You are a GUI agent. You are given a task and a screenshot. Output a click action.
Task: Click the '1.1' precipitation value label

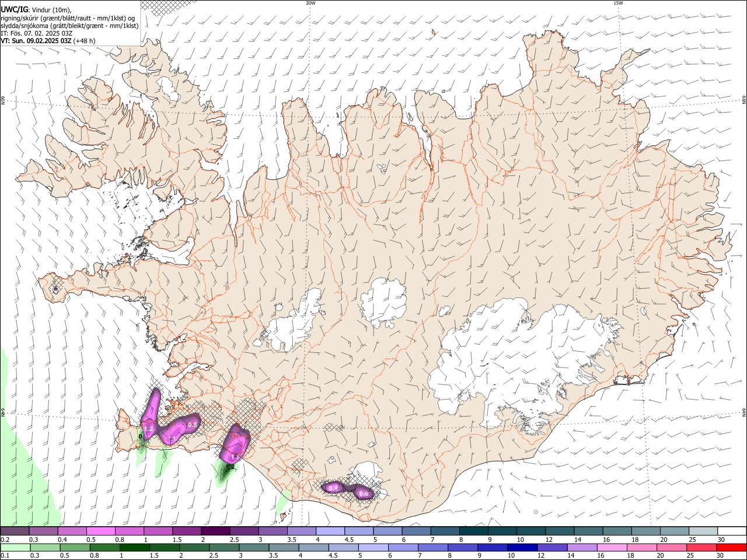coord(172,439)
